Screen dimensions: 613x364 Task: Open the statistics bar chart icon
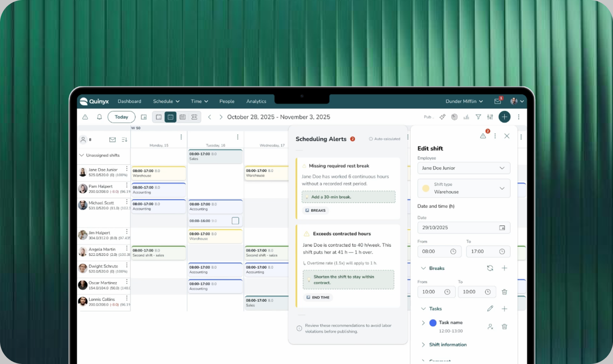coord(466,117)
